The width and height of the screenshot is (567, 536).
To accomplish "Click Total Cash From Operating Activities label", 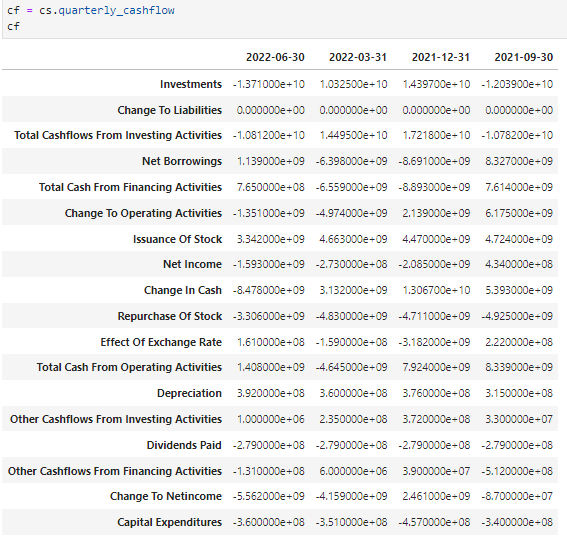I will [129, 367].
